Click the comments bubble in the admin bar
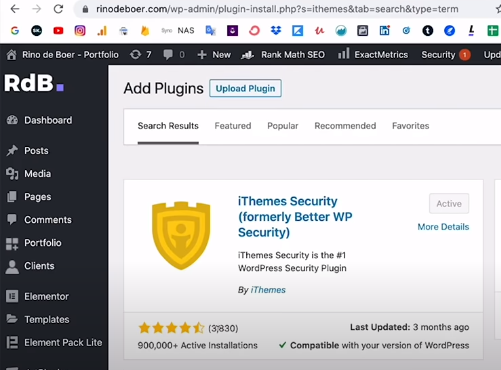 (168, 54)
